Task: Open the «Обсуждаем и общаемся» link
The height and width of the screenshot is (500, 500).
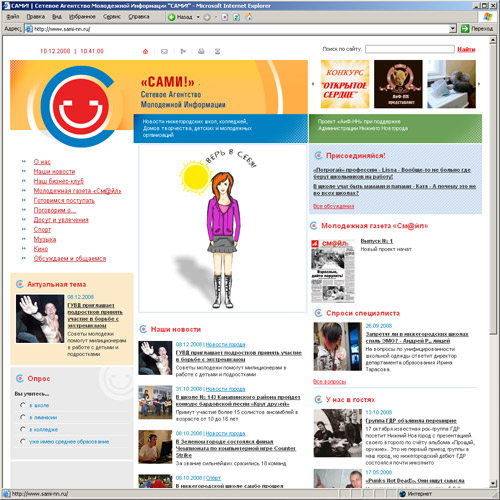Action: [70, 258]
